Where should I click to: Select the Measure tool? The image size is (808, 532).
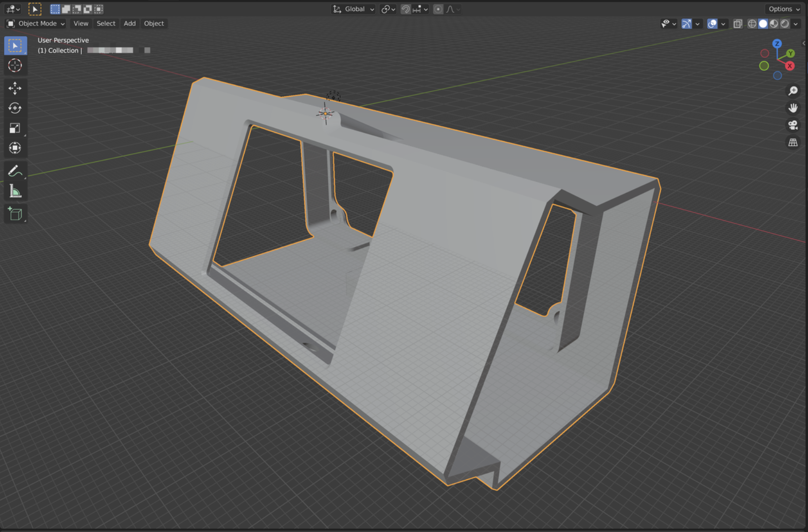(x=15, y=191)
